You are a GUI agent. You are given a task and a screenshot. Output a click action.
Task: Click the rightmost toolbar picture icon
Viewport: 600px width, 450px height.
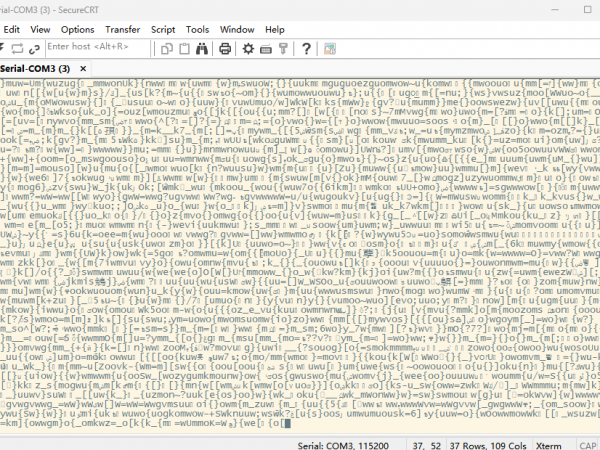327,48
